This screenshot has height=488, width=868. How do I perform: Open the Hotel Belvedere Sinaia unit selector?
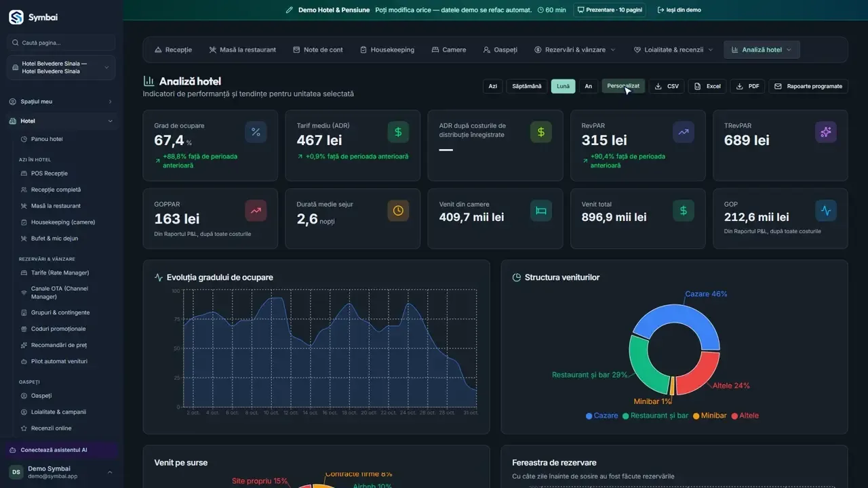(61, 67)
